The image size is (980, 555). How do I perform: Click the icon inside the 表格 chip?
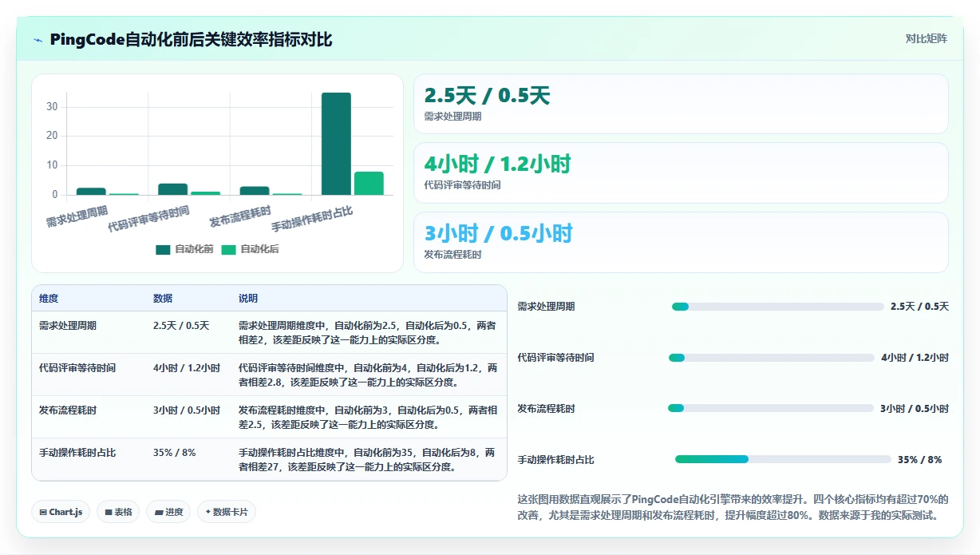tap(108, 513)
